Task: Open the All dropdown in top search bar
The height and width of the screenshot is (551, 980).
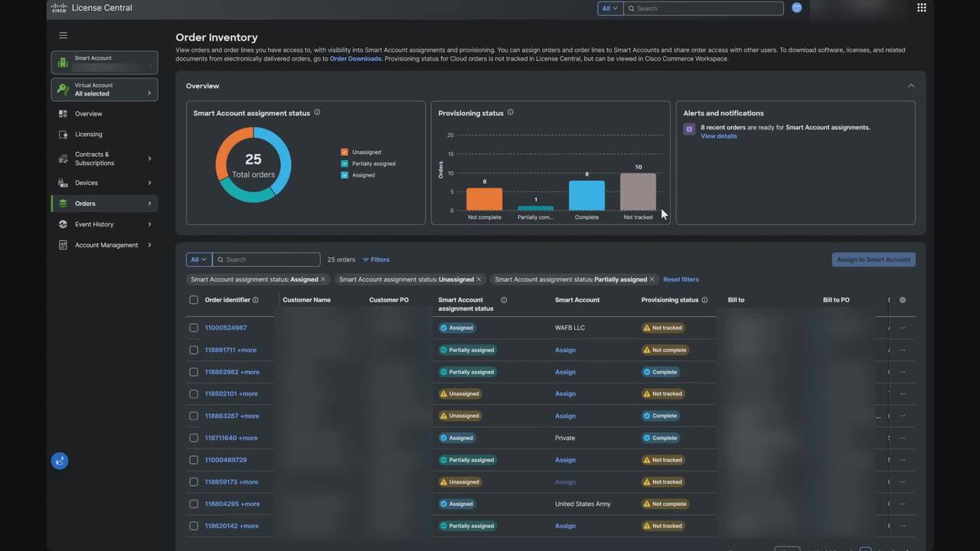Action: [x=609, y=8]
